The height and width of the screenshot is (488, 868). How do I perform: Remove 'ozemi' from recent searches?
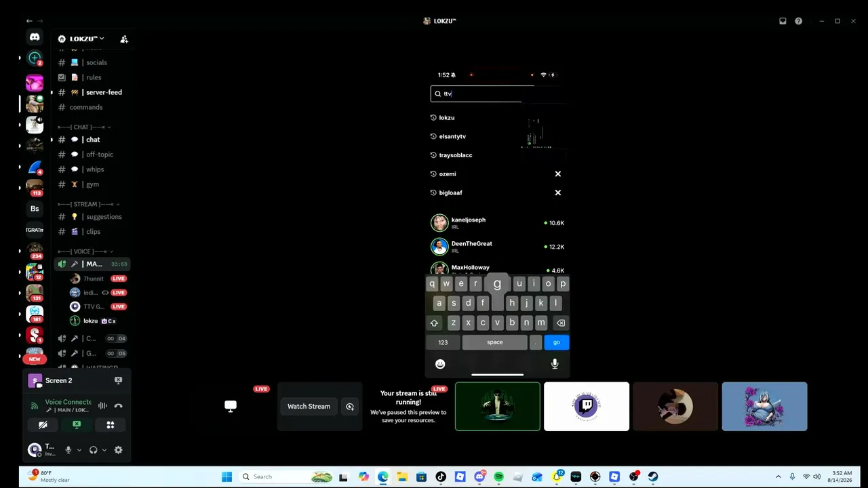[558, 174]
